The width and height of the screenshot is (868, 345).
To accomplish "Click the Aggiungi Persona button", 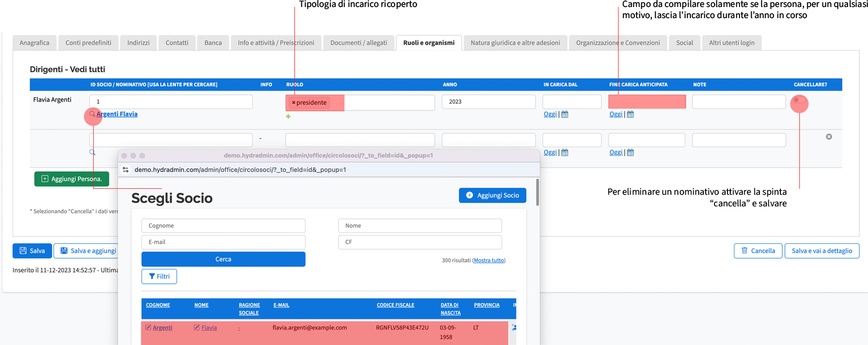I will [72, 179].
